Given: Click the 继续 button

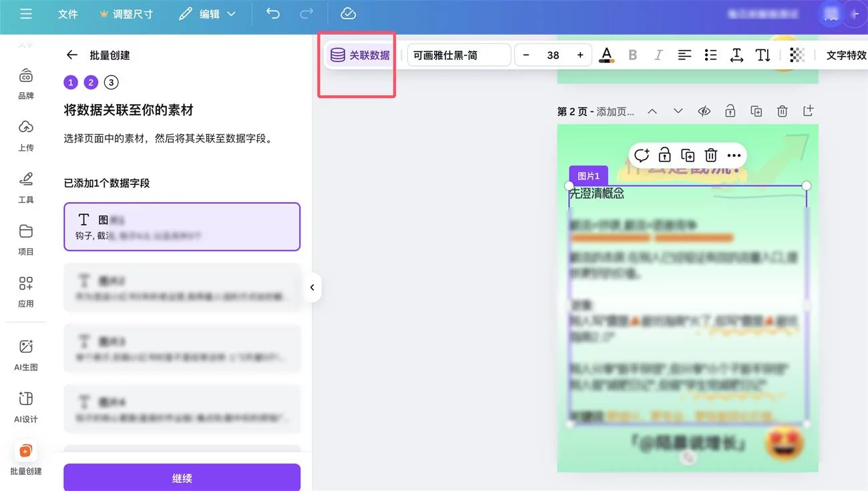Looking at the screenshot, I should pyautogui.click(x=182, y=477).
